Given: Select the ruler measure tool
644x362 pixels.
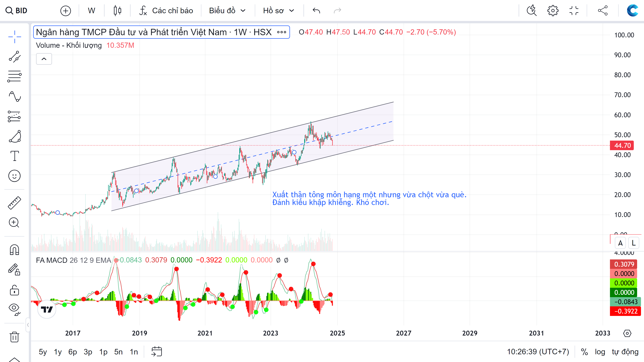Looking at the screenshot, I should [x=14, y=203].
